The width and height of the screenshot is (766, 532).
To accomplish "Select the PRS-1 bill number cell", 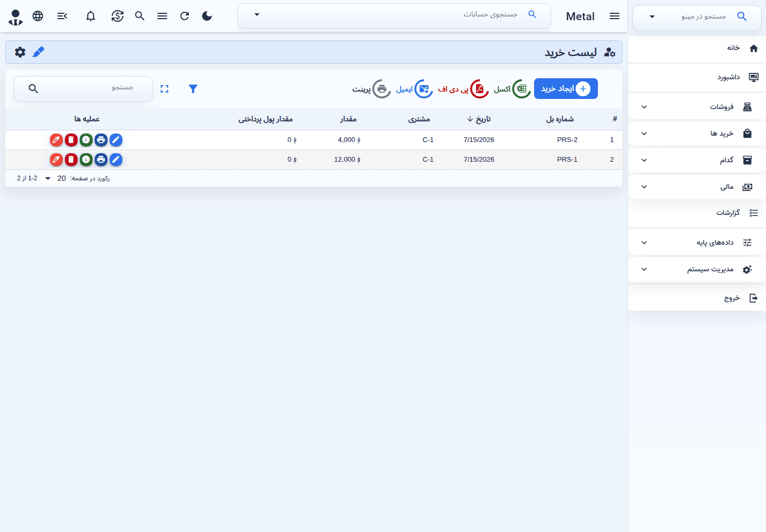I will pyautogui.click(x=567, y=160).
